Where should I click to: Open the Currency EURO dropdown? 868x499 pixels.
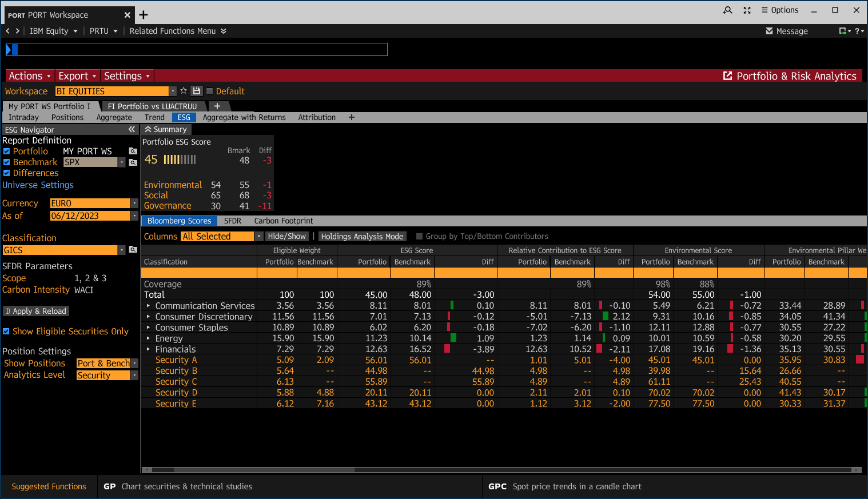coord(134,203)
